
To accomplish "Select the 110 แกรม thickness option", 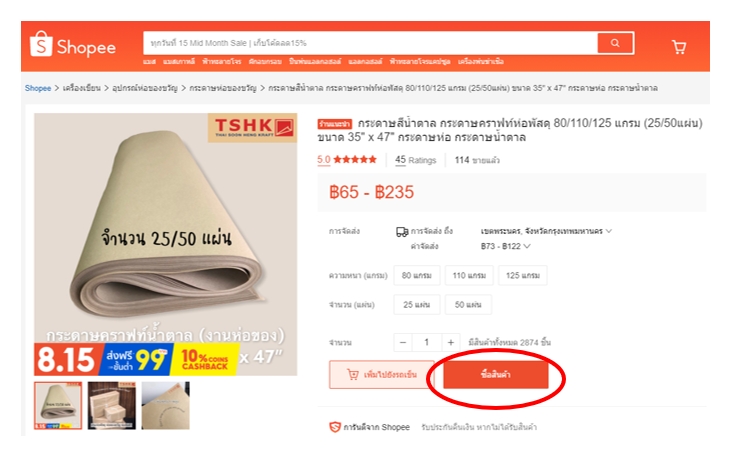I will point(469,276).
